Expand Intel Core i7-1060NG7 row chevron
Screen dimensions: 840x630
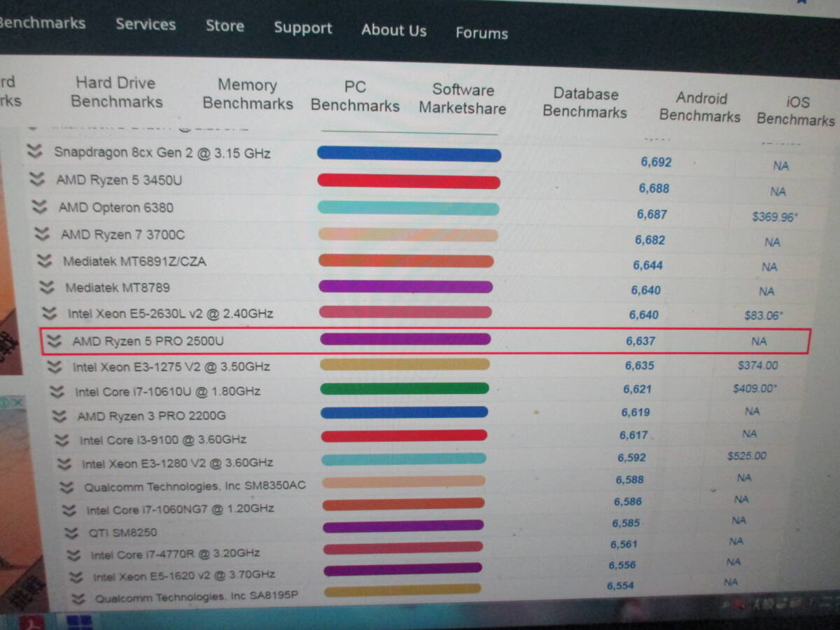pyautogui.click(x=69, y=510)
